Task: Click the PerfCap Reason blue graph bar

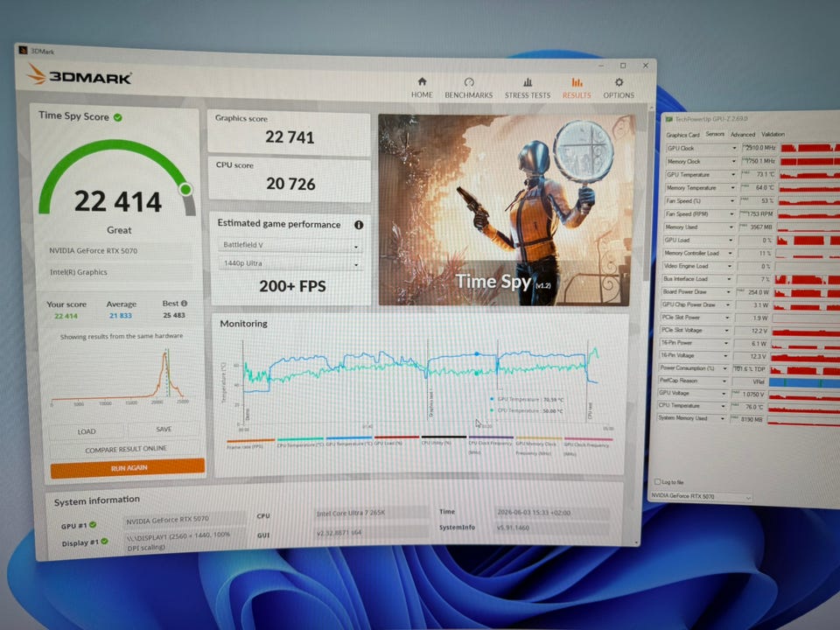Action: (805, 382)
